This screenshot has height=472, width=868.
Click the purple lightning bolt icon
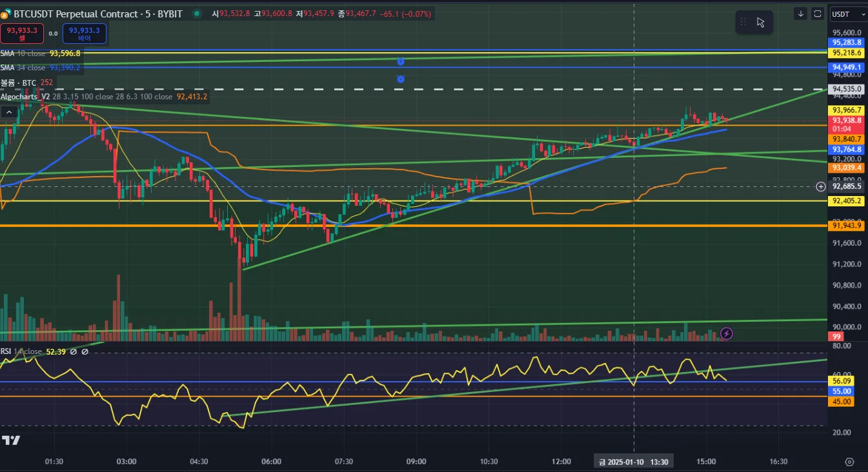tap(727, 333)
